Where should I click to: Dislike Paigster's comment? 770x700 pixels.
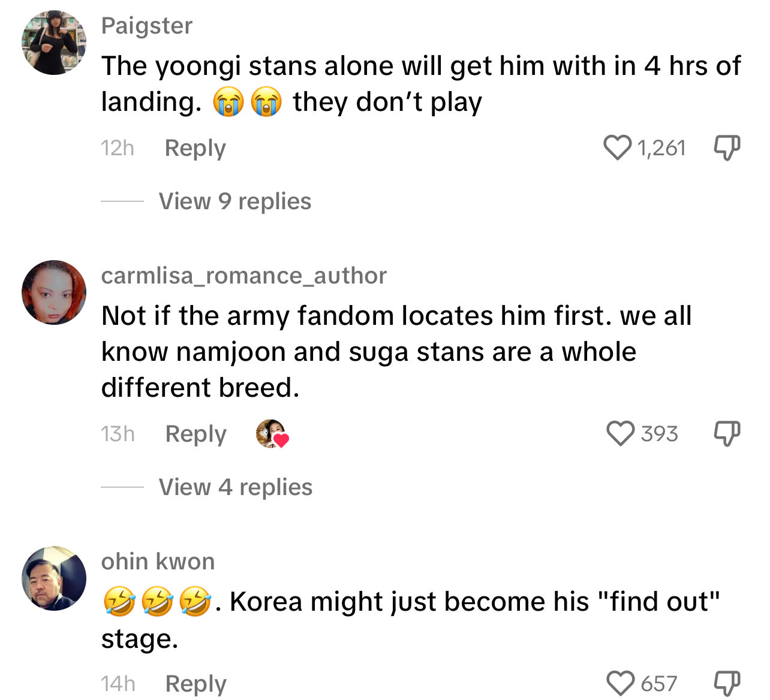[727, 147]
